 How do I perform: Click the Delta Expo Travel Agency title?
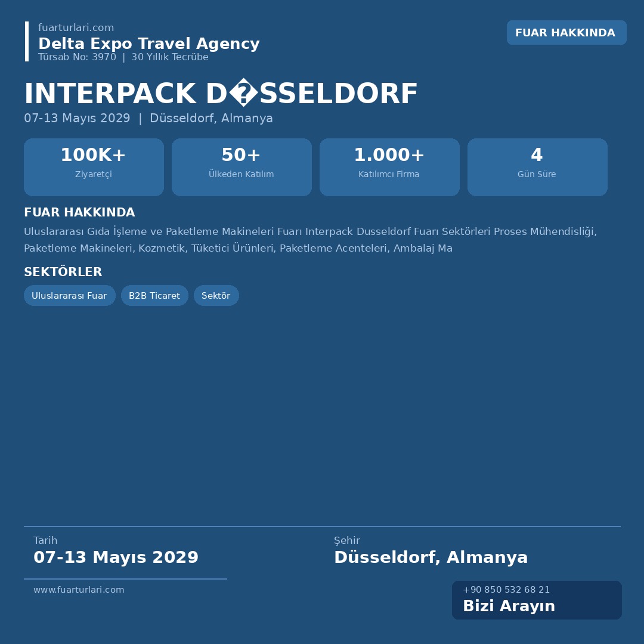(x=148, y=44)
